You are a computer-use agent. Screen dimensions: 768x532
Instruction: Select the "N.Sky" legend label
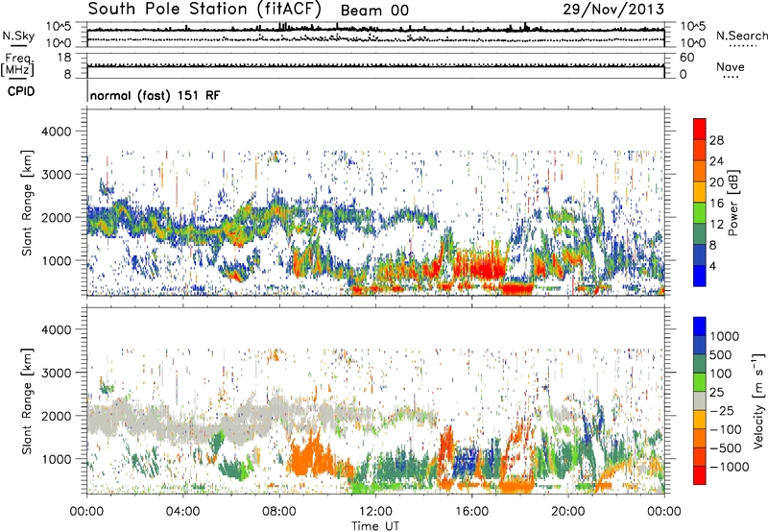tap(18, 36)
